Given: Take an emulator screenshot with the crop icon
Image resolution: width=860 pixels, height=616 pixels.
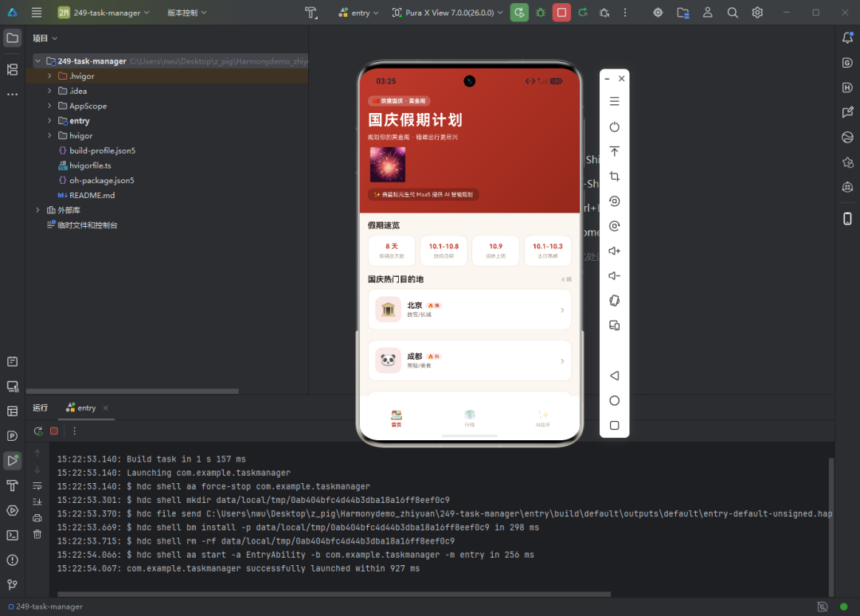Looking at the screenshot, I should pos(614,177).
